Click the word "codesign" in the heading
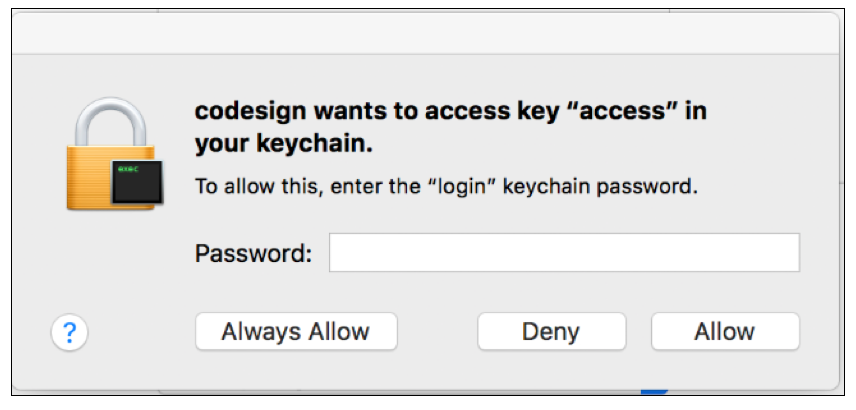856x410 pixels. [246, 111]
